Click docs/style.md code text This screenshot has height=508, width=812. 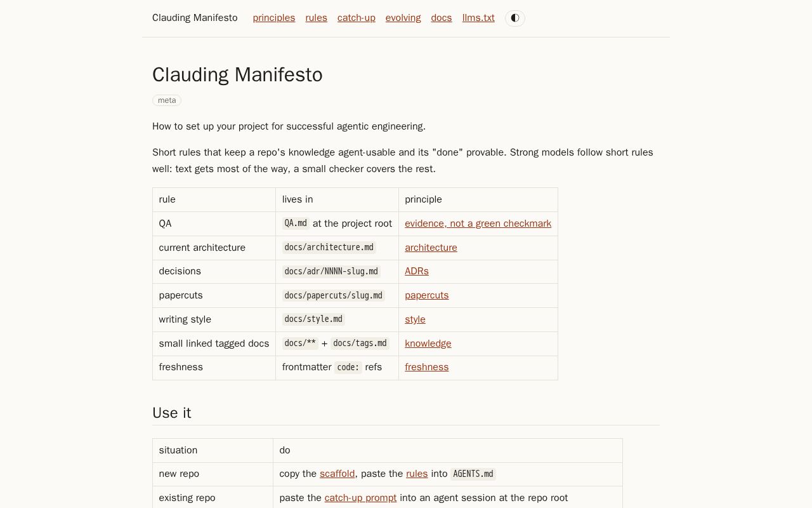(313, 319)
